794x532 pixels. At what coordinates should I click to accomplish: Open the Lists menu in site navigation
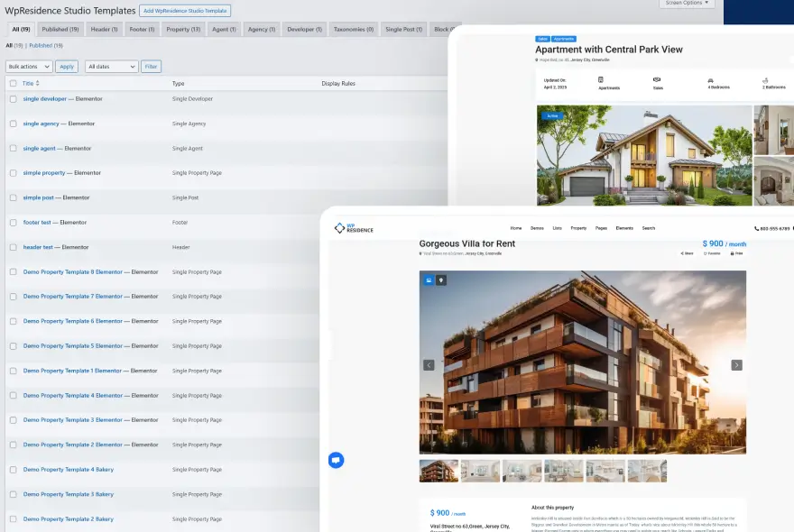(x=557, y=228)
